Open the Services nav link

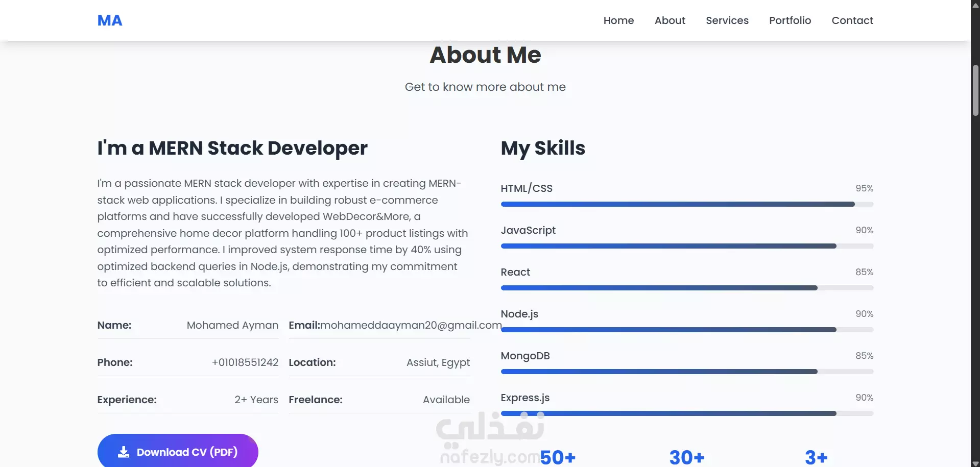(727, 20)
